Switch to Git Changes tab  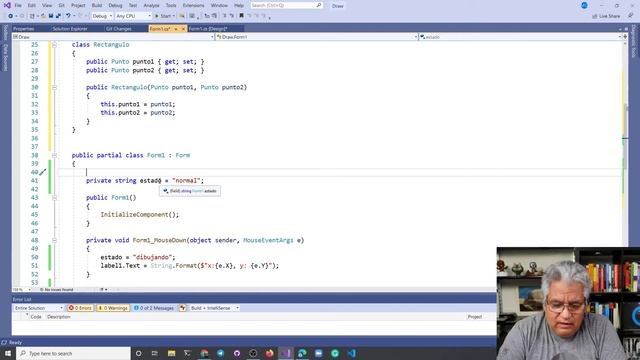118,29
